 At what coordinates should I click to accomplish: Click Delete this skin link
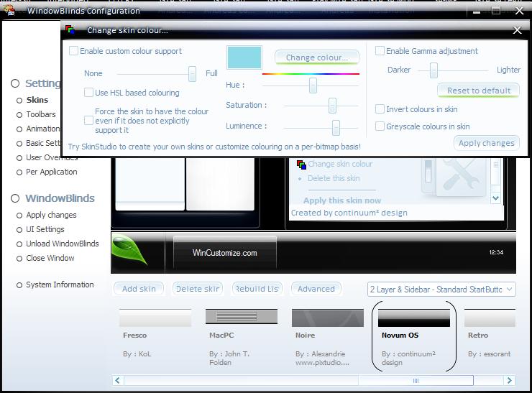334,178
